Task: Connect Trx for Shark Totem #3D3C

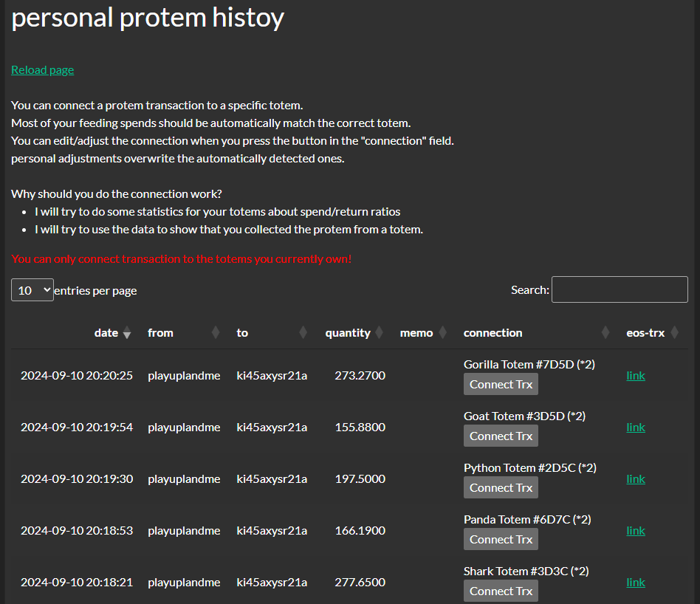Action: [501, 591]
